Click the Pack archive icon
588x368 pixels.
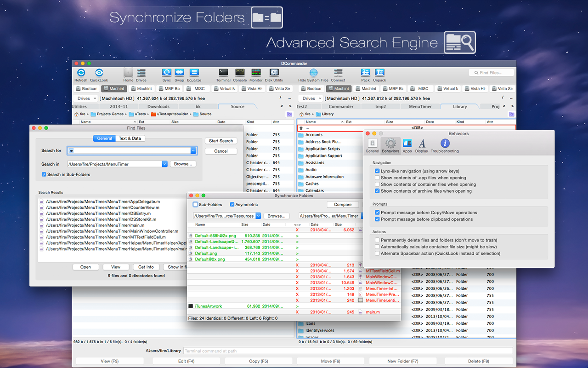(x=366, y=72)
